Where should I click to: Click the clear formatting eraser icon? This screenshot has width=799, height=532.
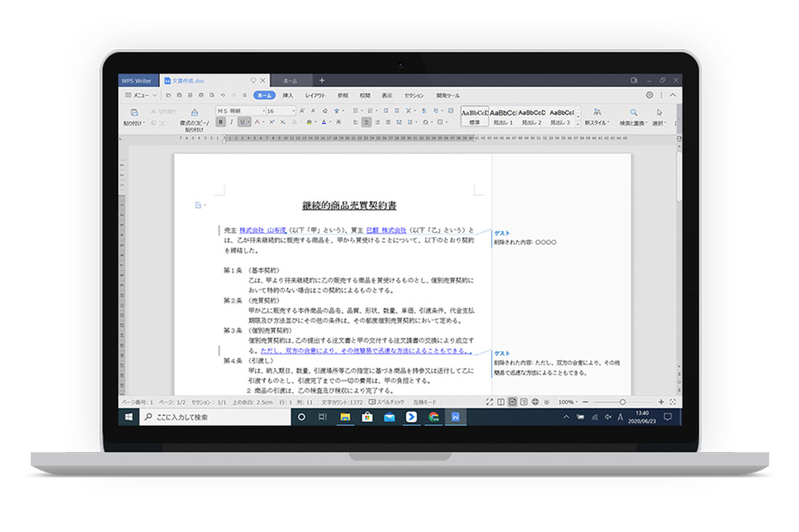pos(325,111)
